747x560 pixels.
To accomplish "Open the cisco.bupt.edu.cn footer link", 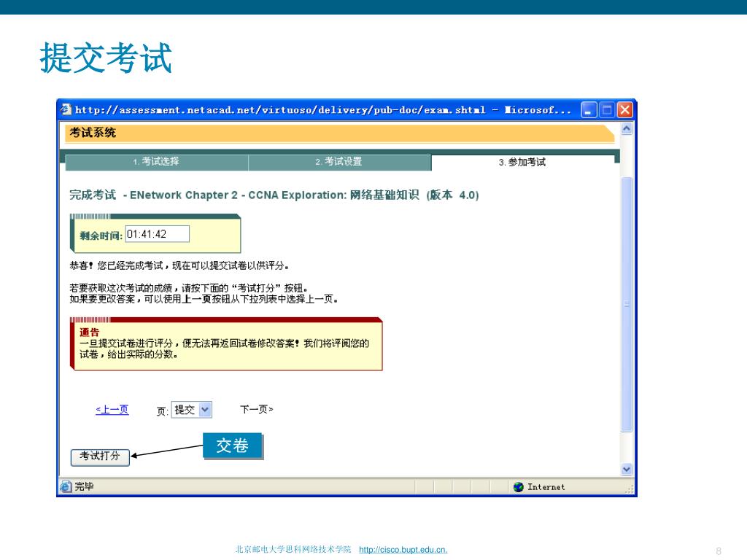I will pos(403,550).
